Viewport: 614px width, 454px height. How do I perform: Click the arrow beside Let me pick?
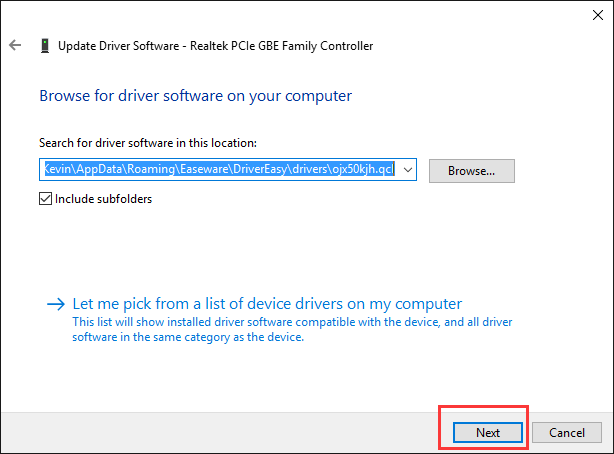(x=56, y=304)
